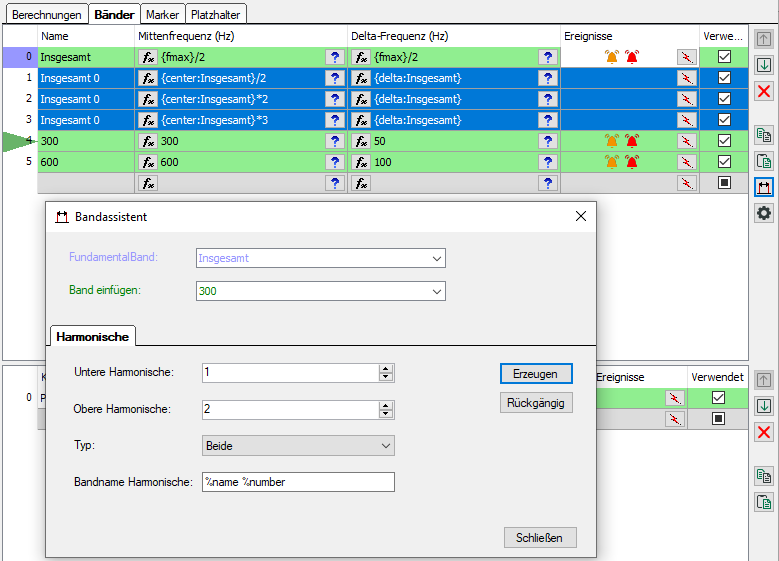Toggle Verwendet checkbox for band 300
The width and height of the screenshot is (779, 561).
tap(724, 141)
